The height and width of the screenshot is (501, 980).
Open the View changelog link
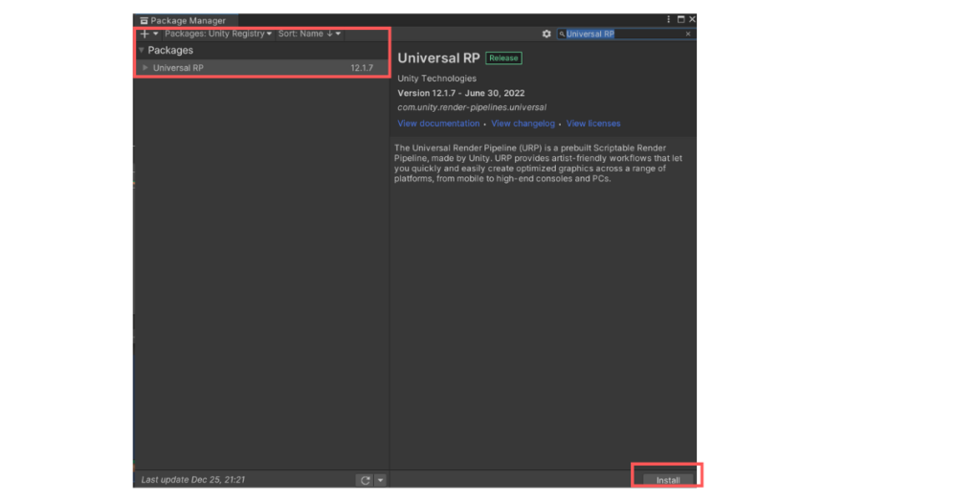coord(523,124)
